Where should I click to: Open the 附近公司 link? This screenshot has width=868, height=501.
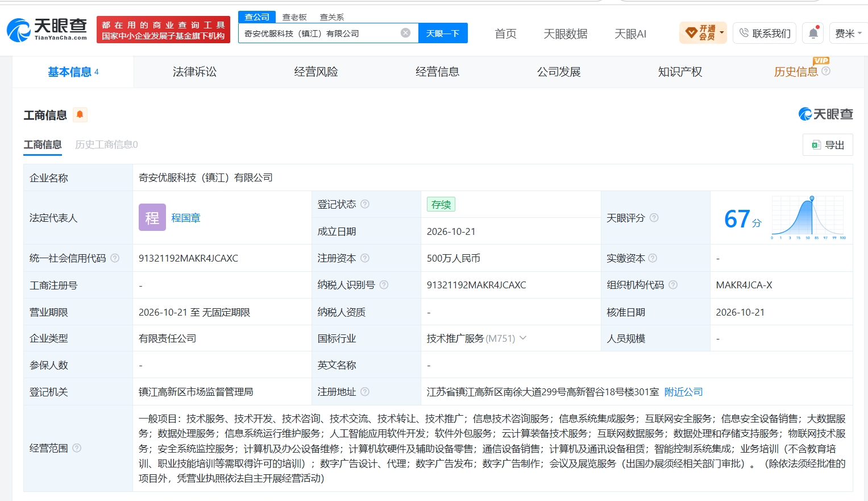point(684,392)
